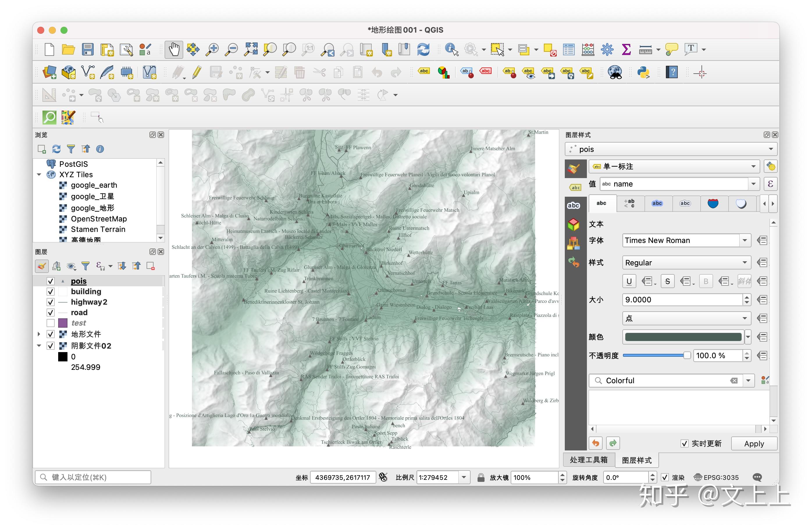Click the Apply button
The width and height of the screenshot is (812, 529).
pyautogui.click(x=754, y=444)
